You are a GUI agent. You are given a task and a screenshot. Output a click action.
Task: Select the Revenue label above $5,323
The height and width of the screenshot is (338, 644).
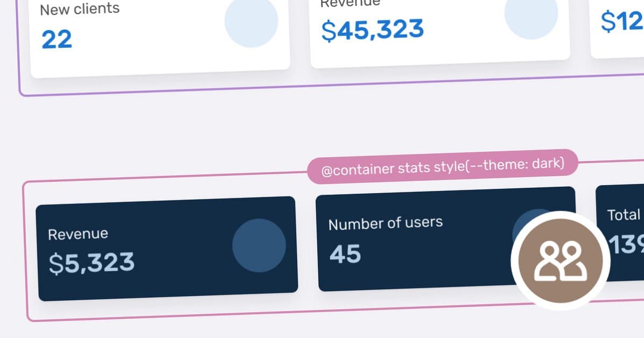[x=78, y=234]
